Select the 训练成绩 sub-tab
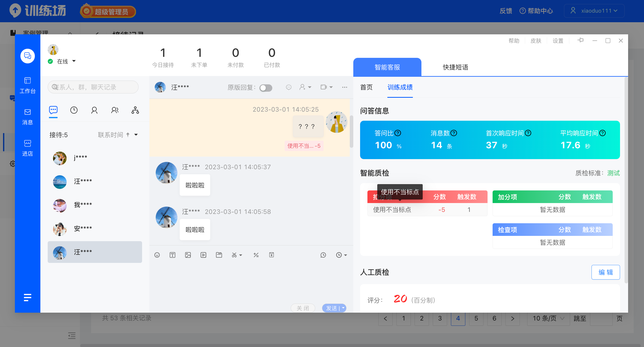Image resolution: width=644 pixels, height=347 pixels. 400,87
